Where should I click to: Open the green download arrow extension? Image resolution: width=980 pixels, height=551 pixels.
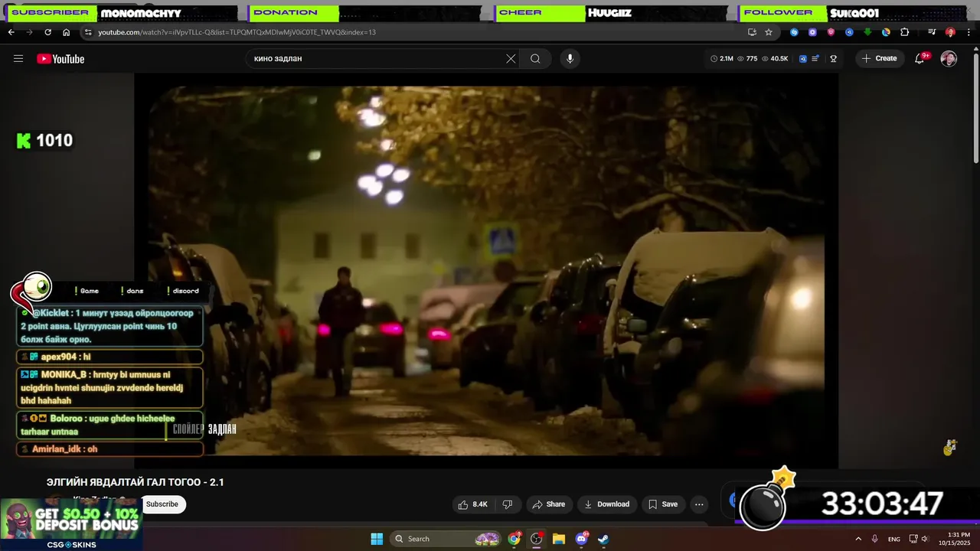coord(867,32)
